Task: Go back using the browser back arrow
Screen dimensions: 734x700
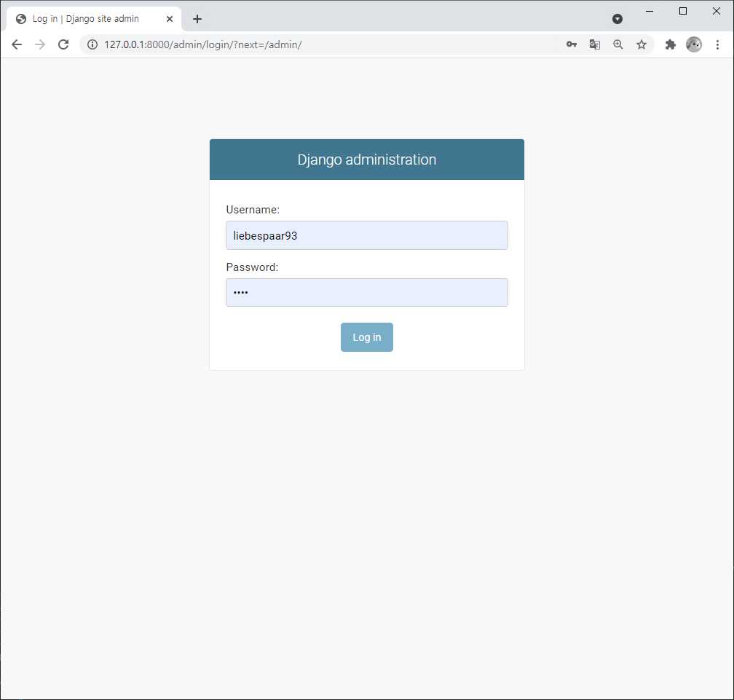Action: click(17, 44)
